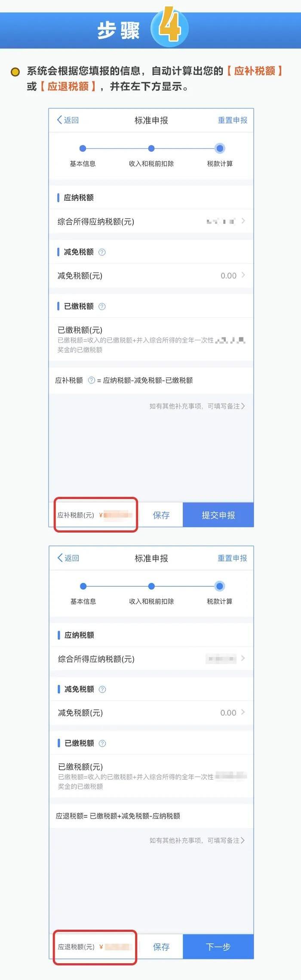Select 基本信息 step dot in upper screen
Screen dimensions: 301x980
pyautogui.click(x=83, y=148)
